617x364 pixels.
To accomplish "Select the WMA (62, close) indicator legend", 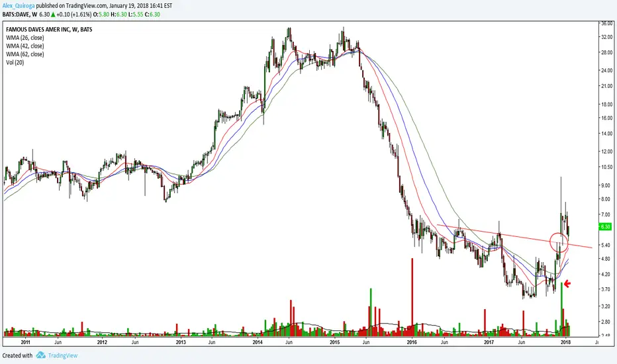I will 24,54.
